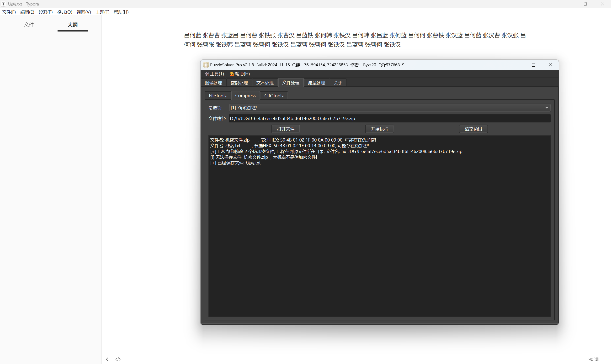The height and width of the screenshot is (364, 611).
Task: Switch to the 密码处理 tab
Action: 239,83
